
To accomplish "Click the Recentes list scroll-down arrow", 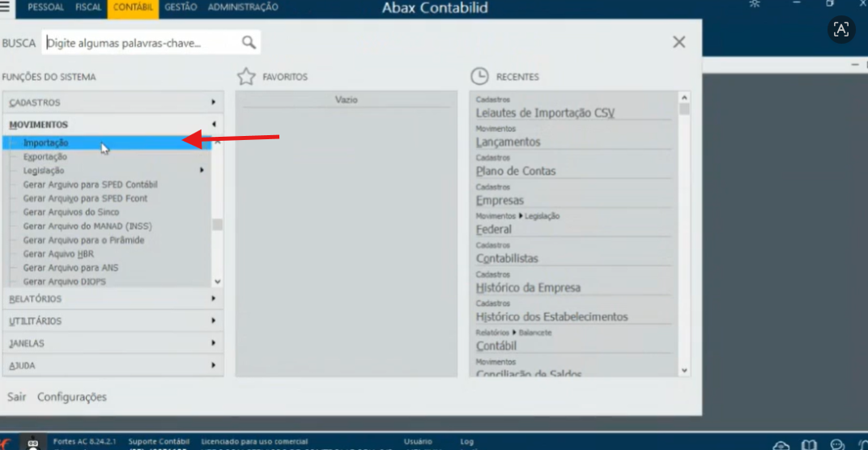I will 684,371.
